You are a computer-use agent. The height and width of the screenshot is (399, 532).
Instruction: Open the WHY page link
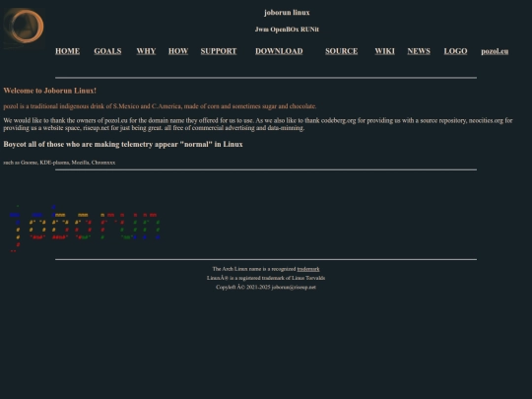(x=146, y=51)
